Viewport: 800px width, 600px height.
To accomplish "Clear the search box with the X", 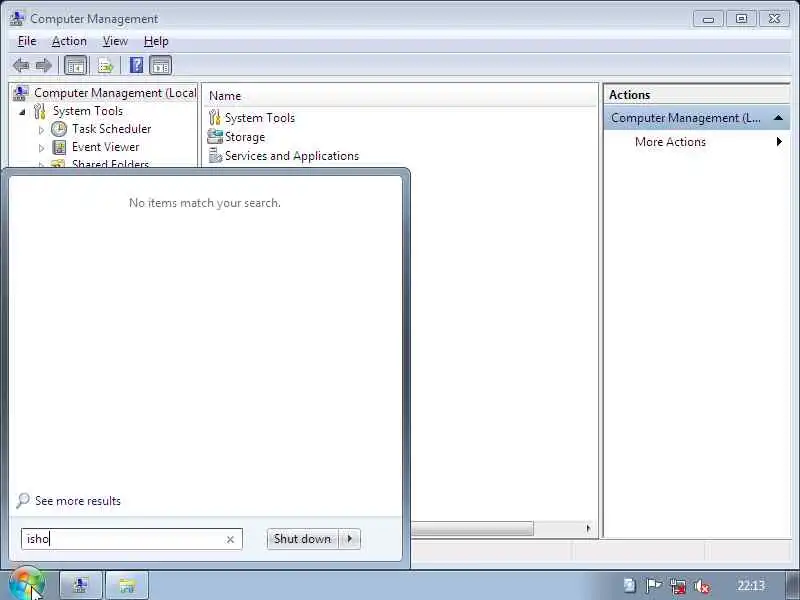I will [230, 539].
